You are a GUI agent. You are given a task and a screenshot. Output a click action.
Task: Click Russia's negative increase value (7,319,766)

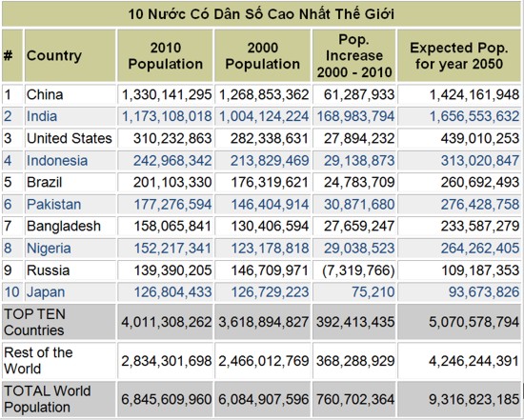pyautogui.click(x=358, y=270)
